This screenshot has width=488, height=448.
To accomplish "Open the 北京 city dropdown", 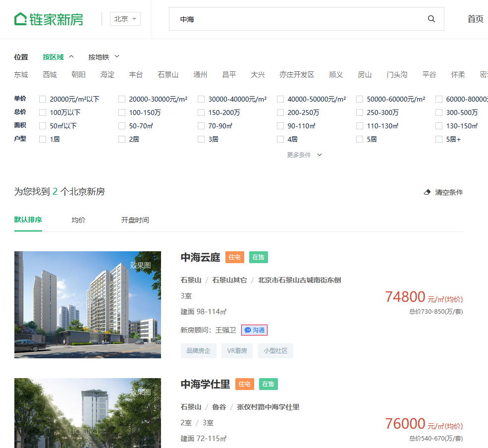I will pyautogui.click(x=125, y=19).
